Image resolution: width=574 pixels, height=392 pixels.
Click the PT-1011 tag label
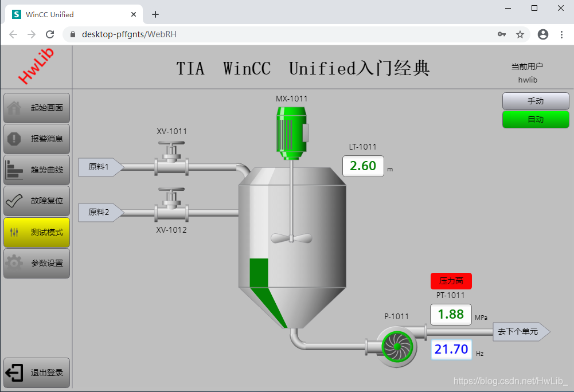pyautogui.click(x=450, y=295)
